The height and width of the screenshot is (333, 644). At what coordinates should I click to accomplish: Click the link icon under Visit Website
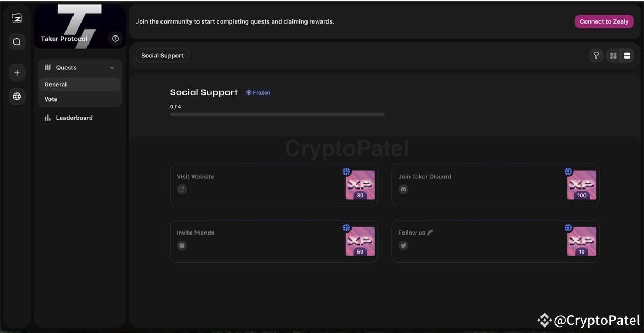[182, 189]
